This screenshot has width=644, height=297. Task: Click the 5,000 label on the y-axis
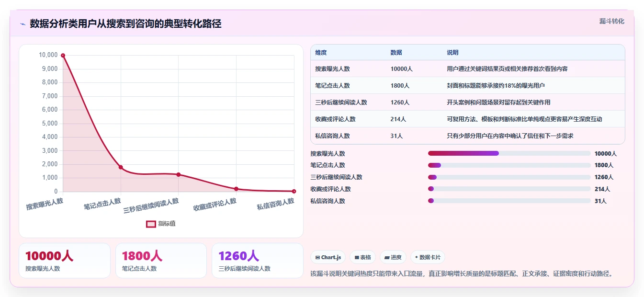(50, 123)
